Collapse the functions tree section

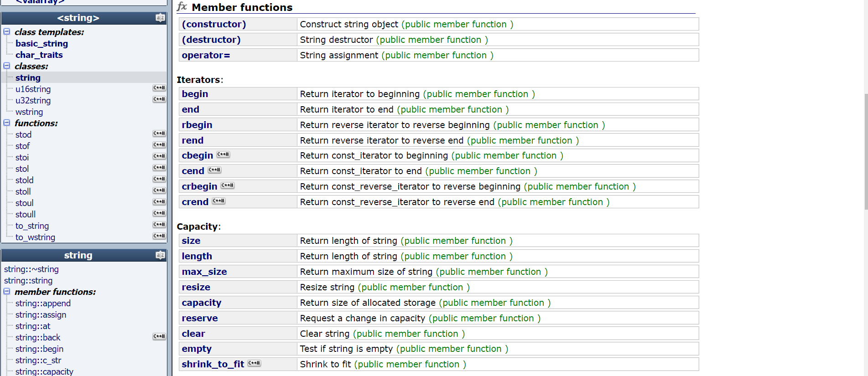point(7,123)
